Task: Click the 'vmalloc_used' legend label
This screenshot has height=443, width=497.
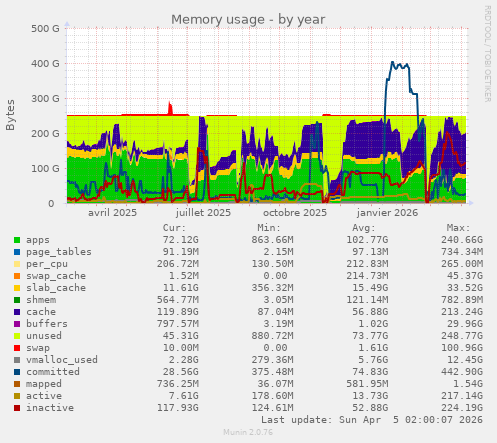Action: coord(62,360)
